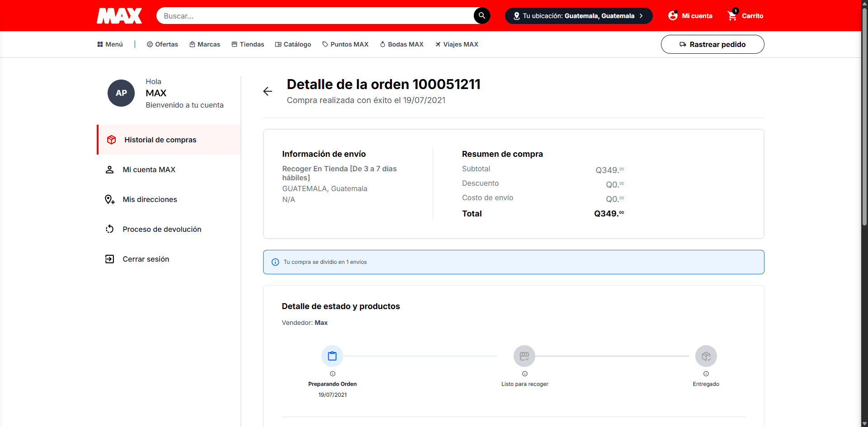Click the Entregado step icon
The image size is (868, 427).
tap(706, 356)
